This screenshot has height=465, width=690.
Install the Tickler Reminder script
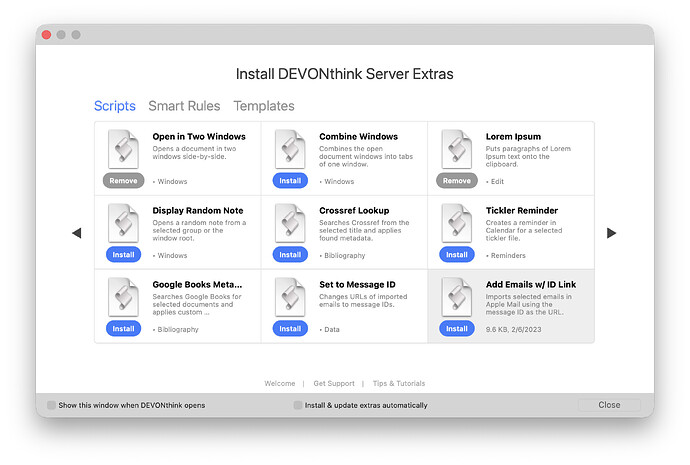click(457, 255)
